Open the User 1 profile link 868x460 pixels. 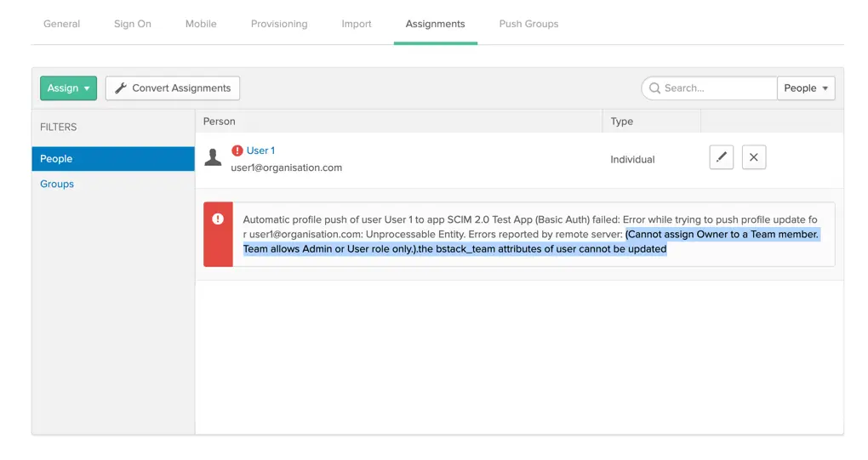point(260,150)
